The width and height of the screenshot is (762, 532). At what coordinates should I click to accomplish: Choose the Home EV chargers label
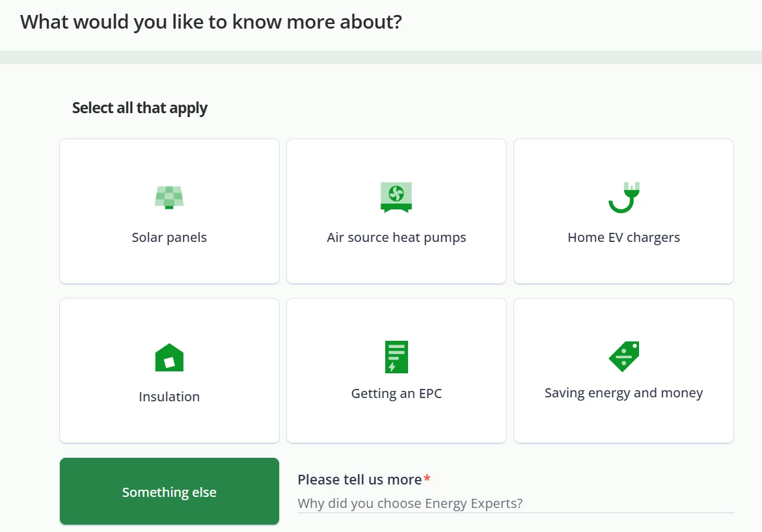tap(623, 237)
